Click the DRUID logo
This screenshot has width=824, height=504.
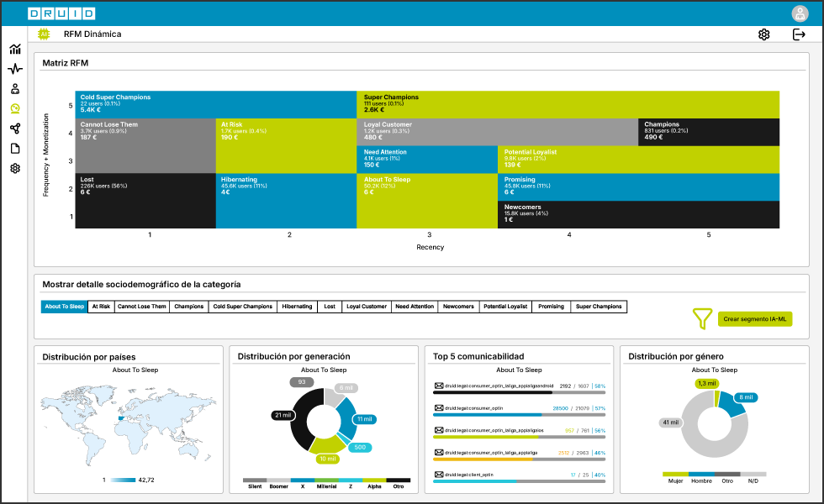tap(61, 13)
